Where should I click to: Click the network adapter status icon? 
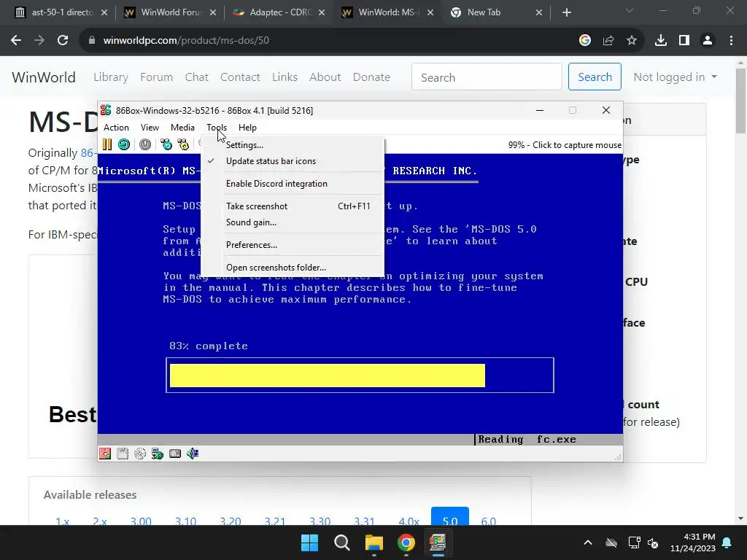point(158,454)
